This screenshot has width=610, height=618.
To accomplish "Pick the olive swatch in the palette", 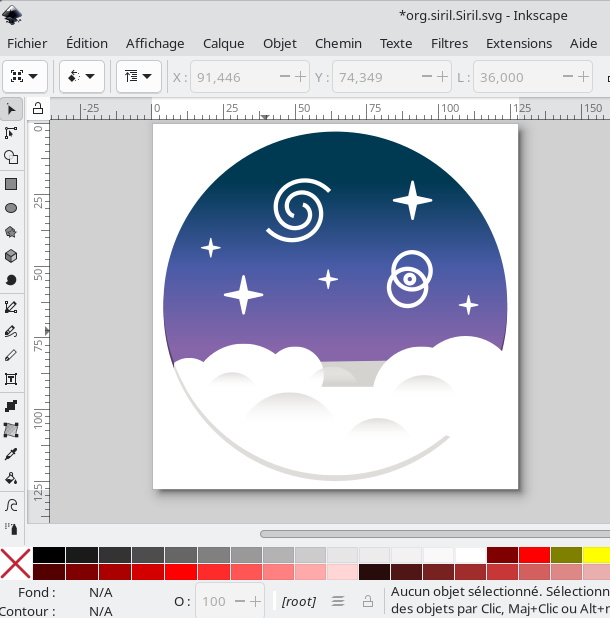I will tap(566, 555).
